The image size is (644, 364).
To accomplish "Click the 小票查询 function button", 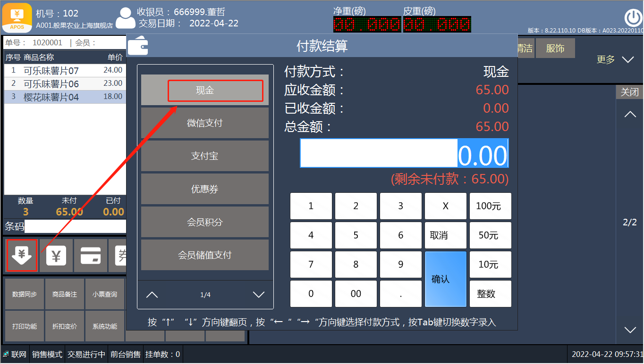I will [x=105, y=294].
